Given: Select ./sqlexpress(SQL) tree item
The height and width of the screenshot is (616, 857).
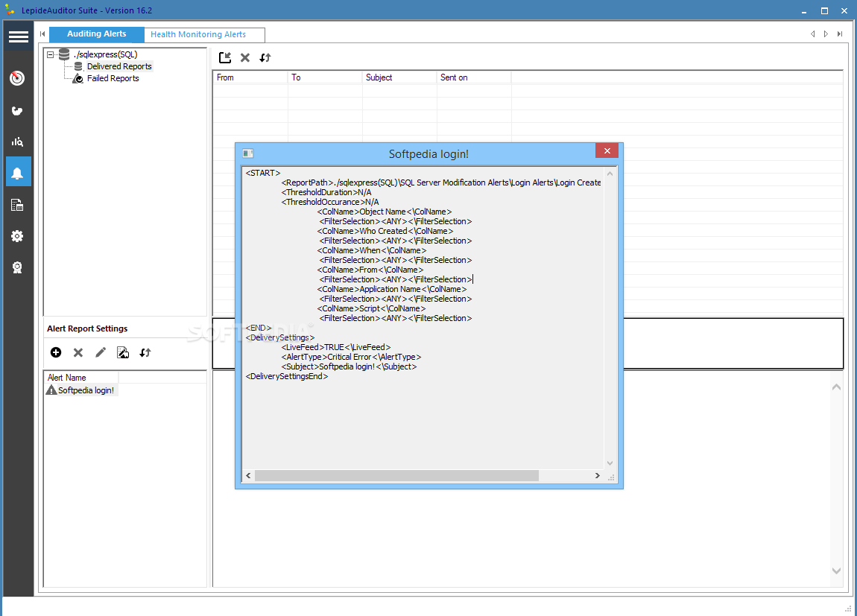Looking at the screenshot, I should pos(106,54).
